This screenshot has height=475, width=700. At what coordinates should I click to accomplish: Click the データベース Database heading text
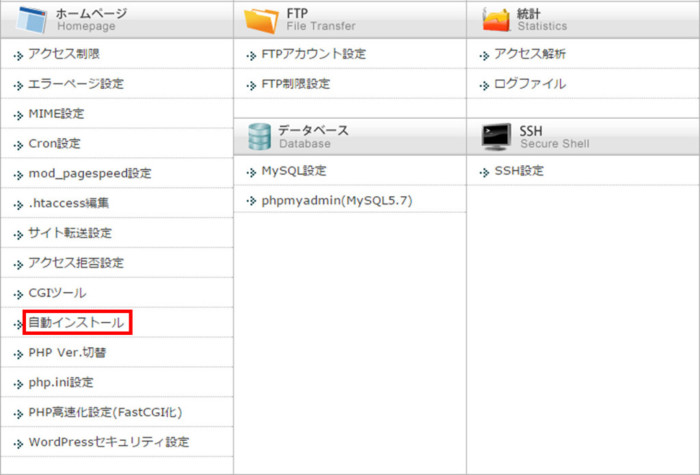[x=313, y=137]
